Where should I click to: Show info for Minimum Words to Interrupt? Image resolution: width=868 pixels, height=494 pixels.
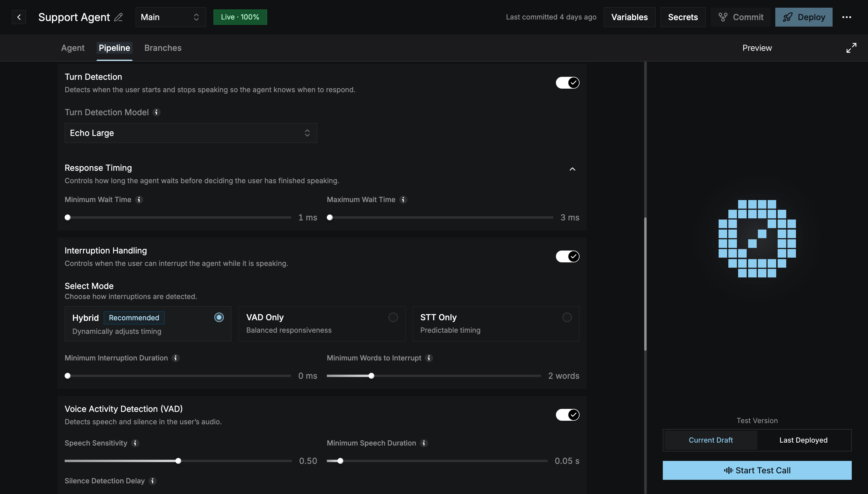(429, 358)
